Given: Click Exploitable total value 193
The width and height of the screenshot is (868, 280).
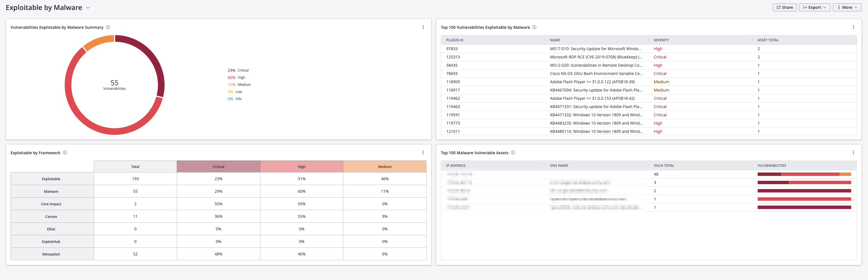Looking at the screenshot, I should (x=135, y=178).
